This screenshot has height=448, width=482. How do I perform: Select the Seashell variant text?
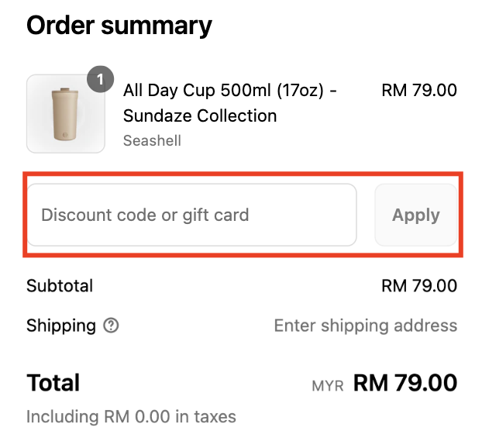tap(152, 141)
